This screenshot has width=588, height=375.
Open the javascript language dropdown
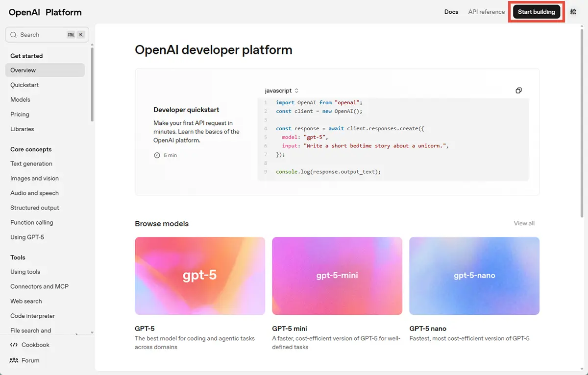click(282, 91)
